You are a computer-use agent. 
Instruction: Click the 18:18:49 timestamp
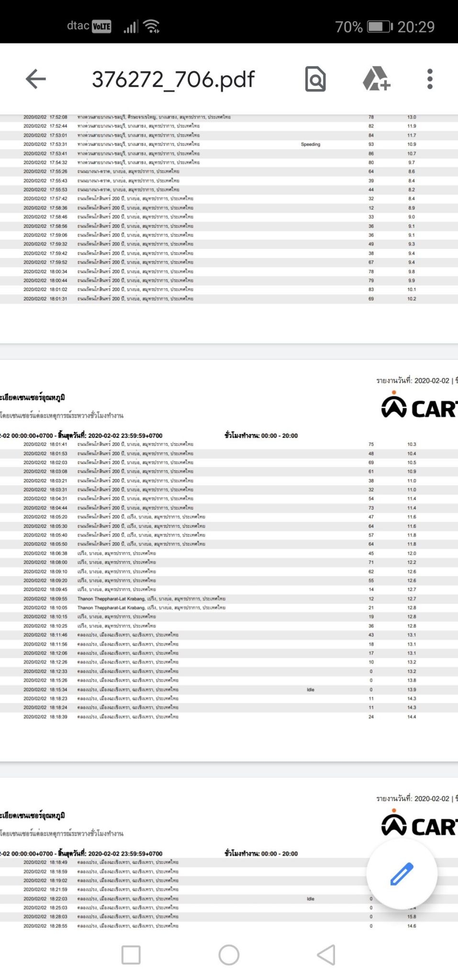pos(58,862)
